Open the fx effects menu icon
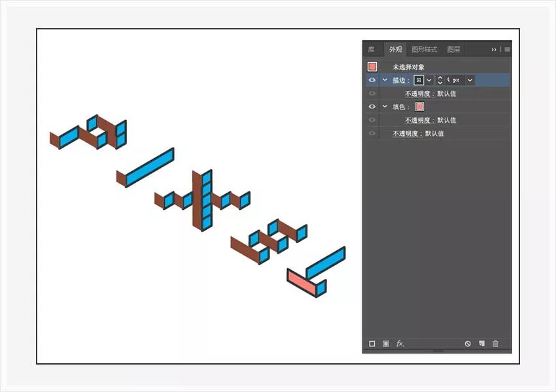556x392 pixels. click(x=400, y=343)
